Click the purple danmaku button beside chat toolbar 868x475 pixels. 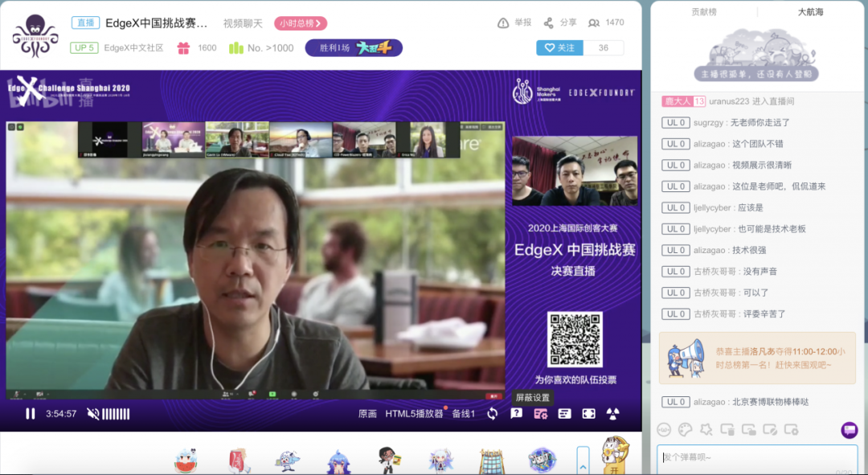(x=850, y=430)
